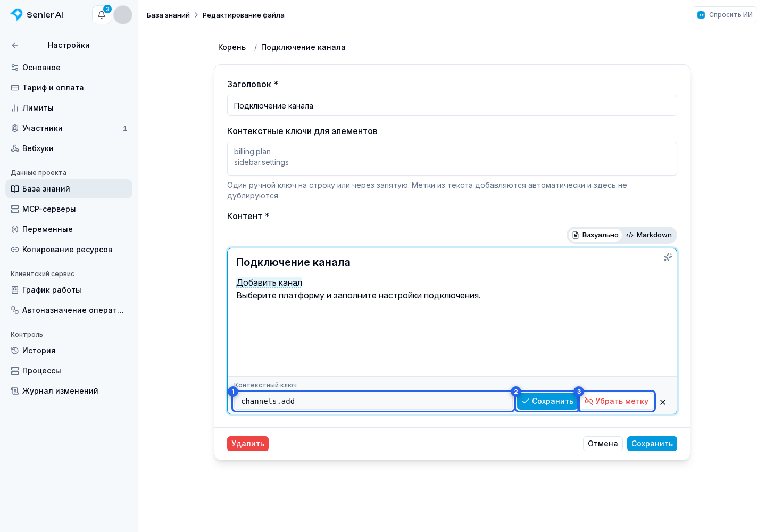This screenshot has height=532, width=766.
Task: Click the highlighted Добавить канал text
Action: point(269,283)
